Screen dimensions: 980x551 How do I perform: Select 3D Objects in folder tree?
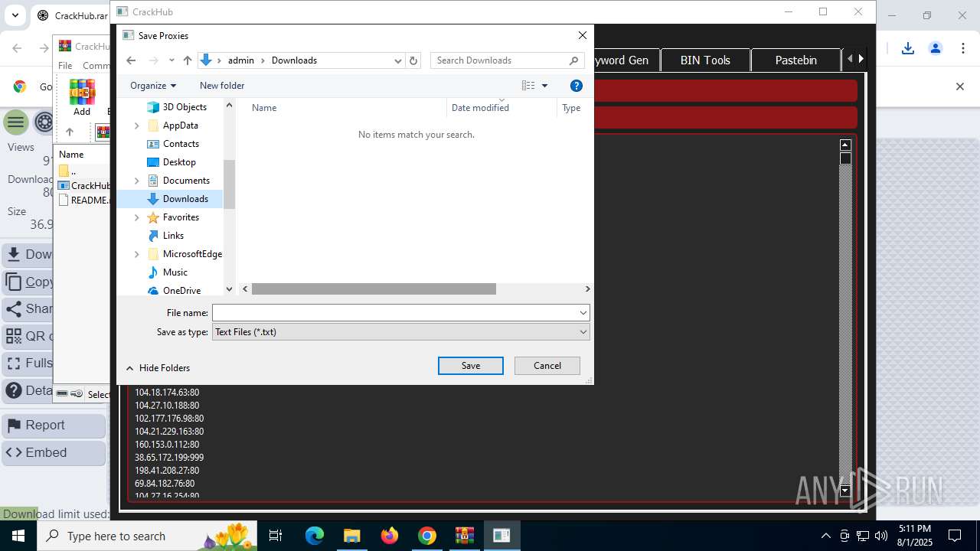[185, 107]
